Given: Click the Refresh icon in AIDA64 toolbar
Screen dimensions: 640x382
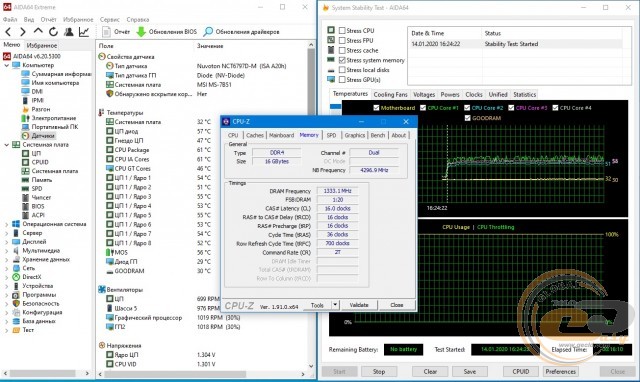Looking at the screenshot, I should point(53,31).
